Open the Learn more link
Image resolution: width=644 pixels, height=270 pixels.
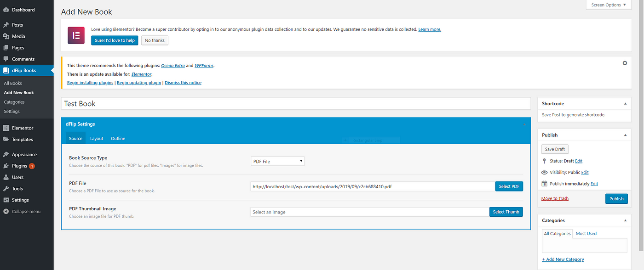430,29
